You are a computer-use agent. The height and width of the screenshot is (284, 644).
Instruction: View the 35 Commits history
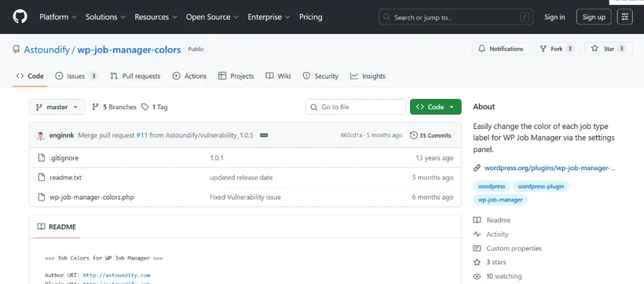pyautogui.click(x=431, y=135)
